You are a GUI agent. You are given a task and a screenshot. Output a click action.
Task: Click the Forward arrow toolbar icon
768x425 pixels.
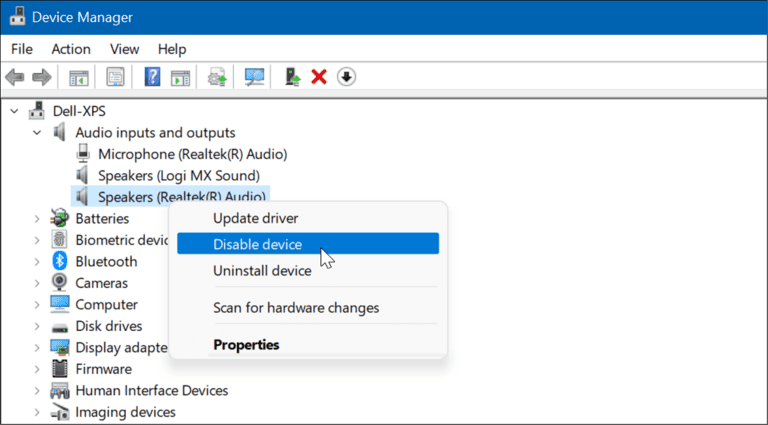[42, 77]
